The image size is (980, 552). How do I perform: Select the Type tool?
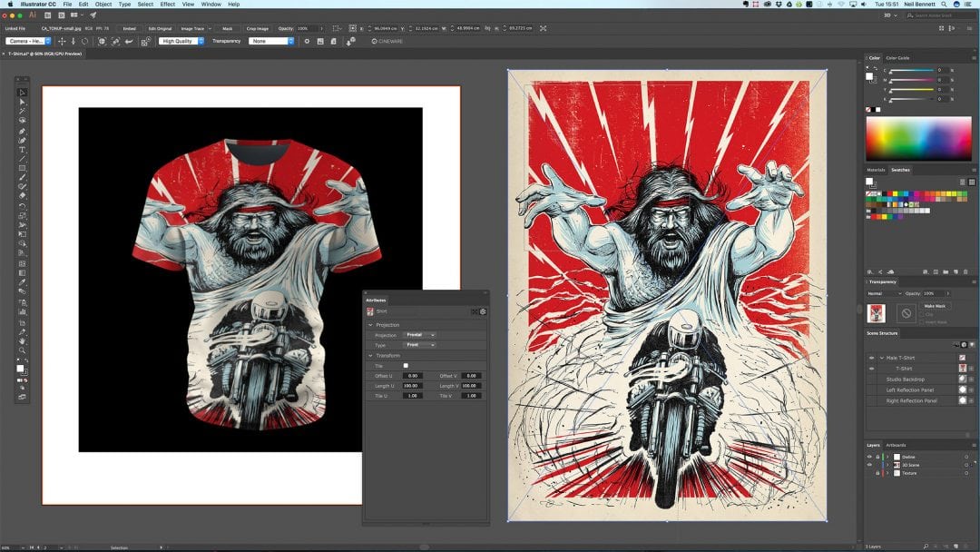(x=23, y=150)
